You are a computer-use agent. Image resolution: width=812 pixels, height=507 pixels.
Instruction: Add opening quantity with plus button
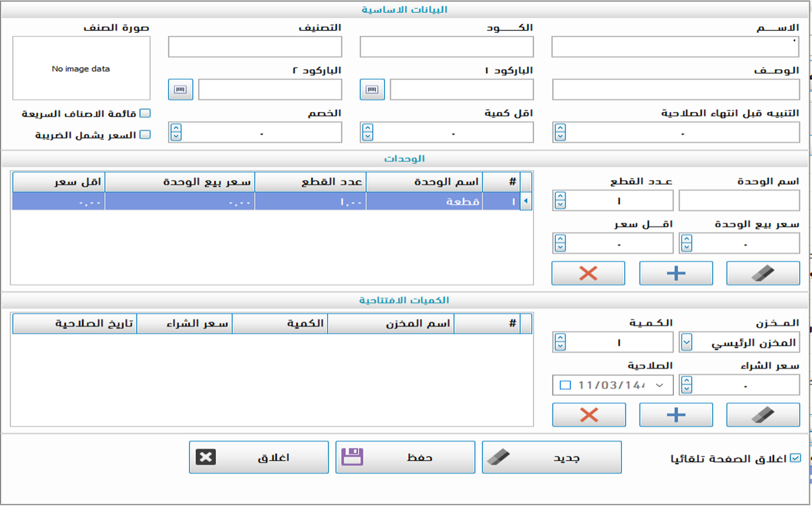(x=676, y=415)
